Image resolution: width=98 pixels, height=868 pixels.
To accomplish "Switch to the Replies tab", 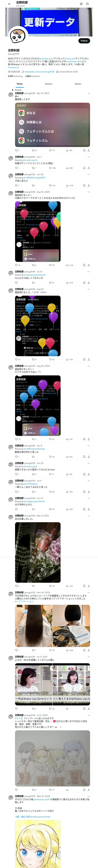I will click(x=49, y=84).
